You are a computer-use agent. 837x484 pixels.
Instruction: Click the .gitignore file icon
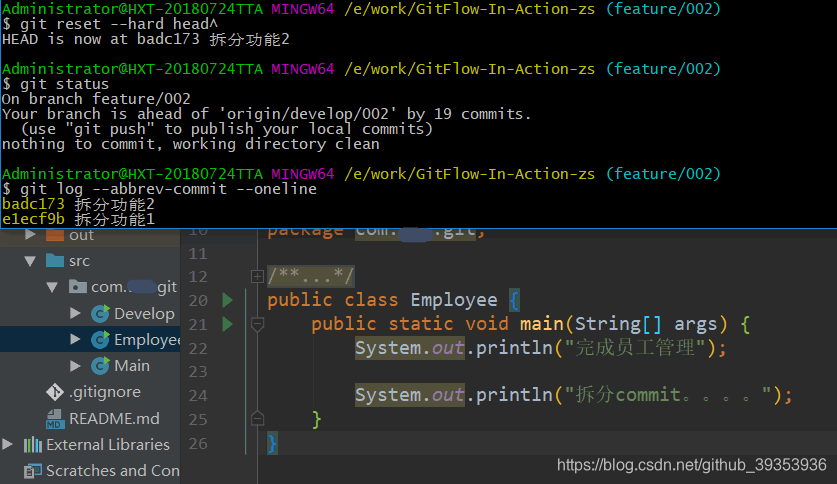coord(54,392)
